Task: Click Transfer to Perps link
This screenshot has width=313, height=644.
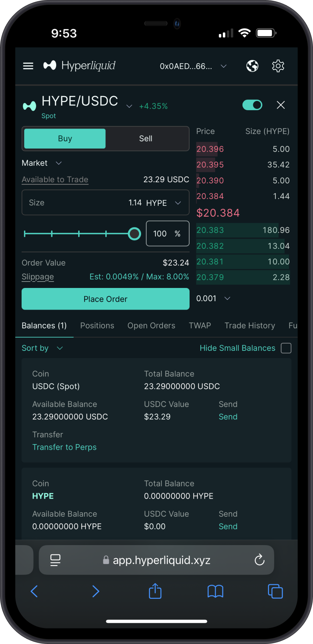Action: coord(65,447)
